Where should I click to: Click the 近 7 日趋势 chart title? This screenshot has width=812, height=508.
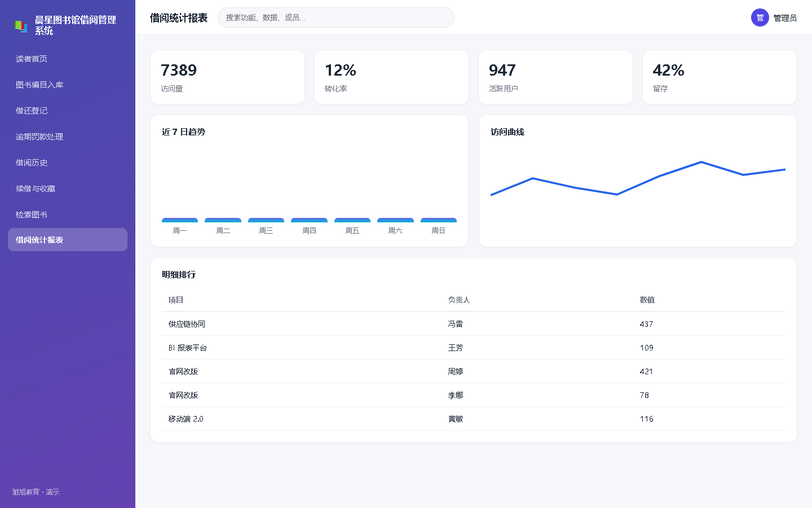point(183,132)
